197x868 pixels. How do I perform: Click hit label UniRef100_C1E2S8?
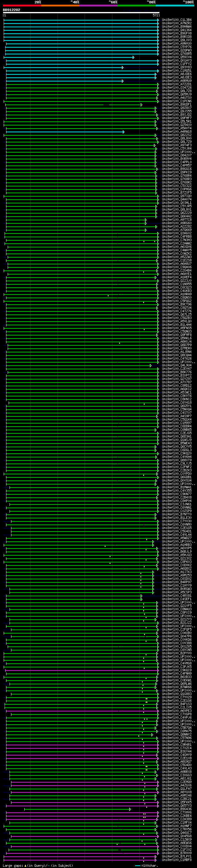click(x=177, y=260)
